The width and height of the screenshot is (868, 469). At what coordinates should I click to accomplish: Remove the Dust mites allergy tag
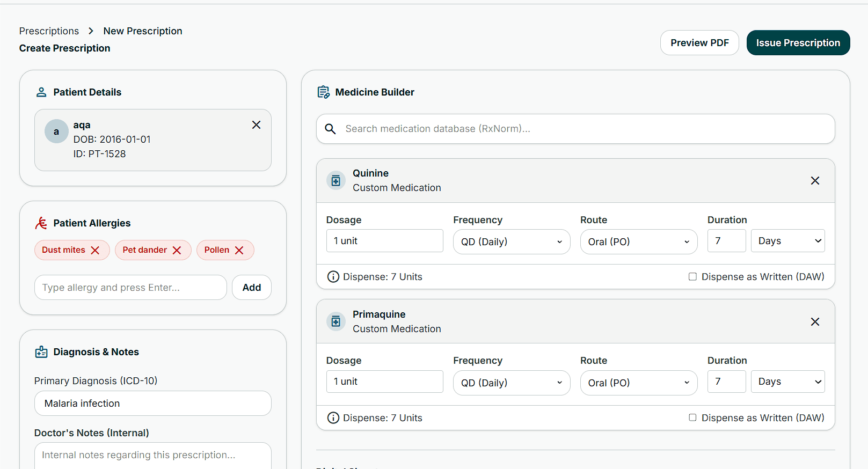click(x=95, y=250)
